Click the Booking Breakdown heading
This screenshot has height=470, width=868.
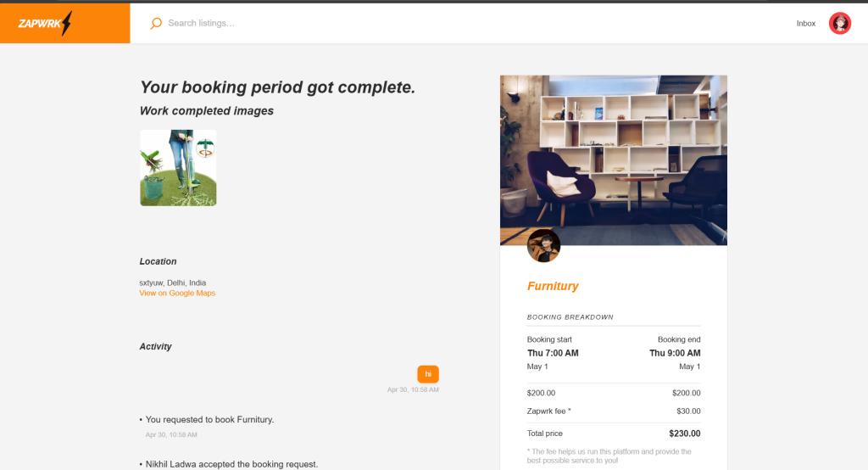[x=570, y=317]
